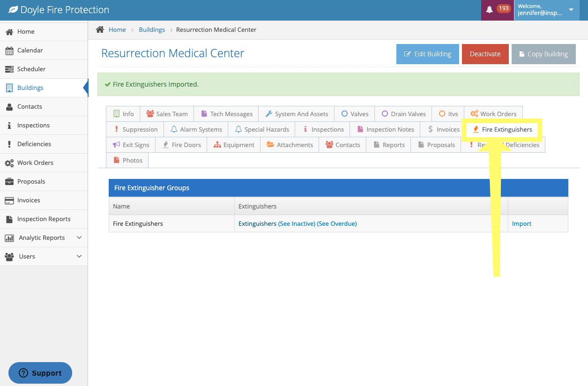Click the Support question mark icon
Viewport: 588px width, 386px height.
point(23,373)
